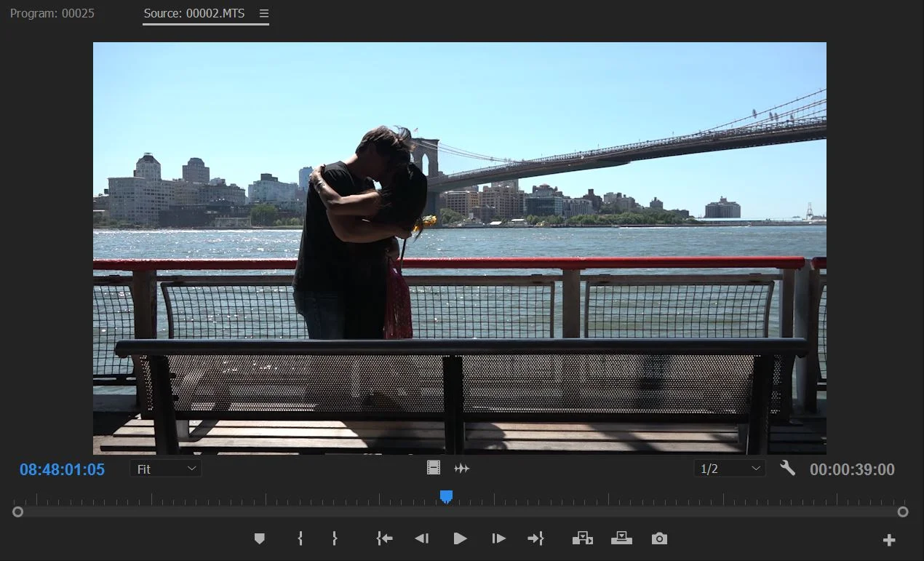Click the Mark In bracket icon

(300, 538)
